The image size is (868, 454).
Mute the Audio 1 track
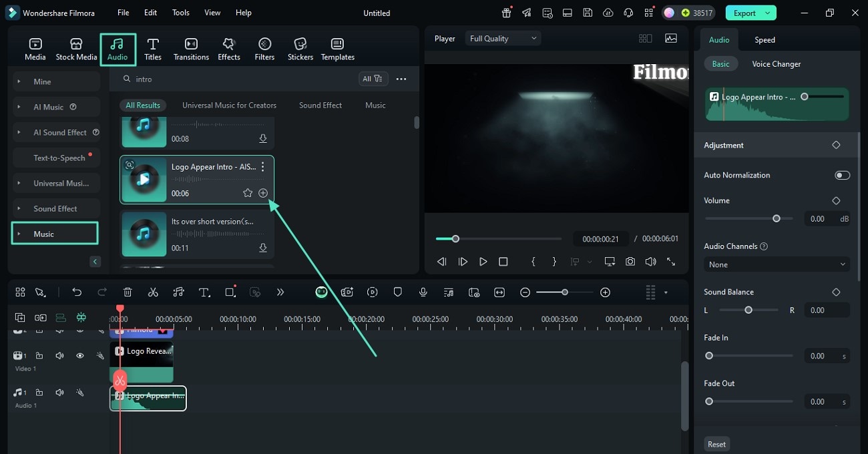point(59,393)
